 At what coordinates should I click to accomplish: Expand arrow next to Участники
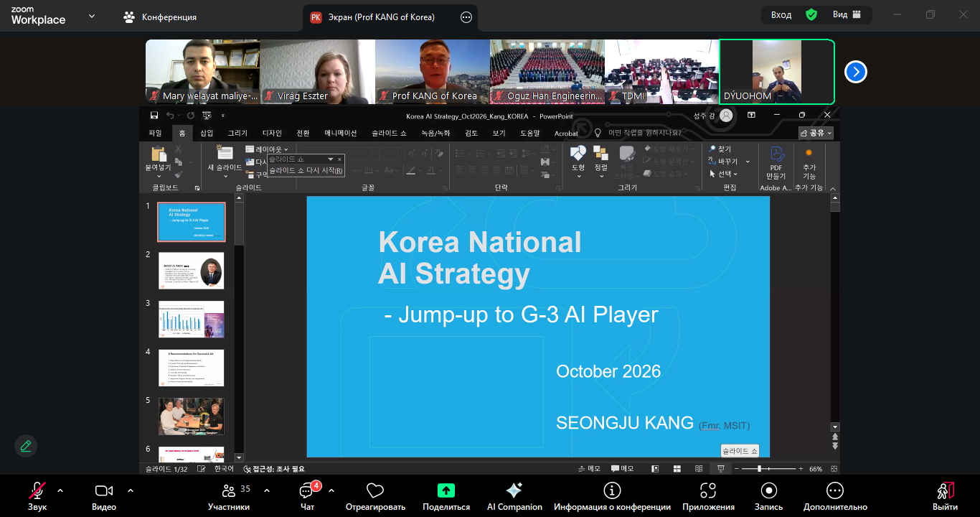(x=267, y=490)
